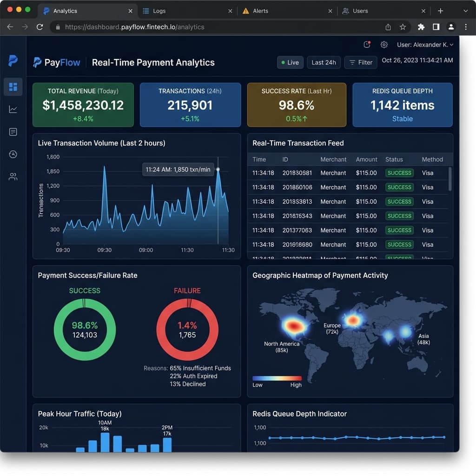Click the 10AM 18k peak bar

point(105,443)
